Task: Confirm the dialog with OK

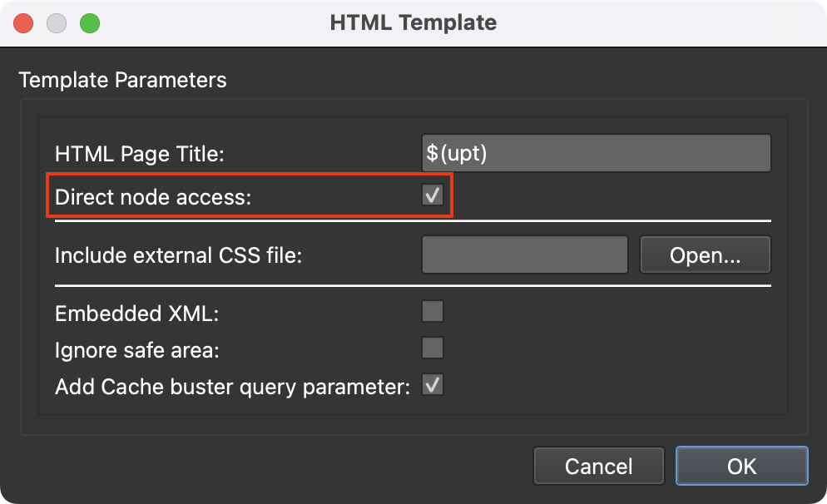Action: [741, 467]
